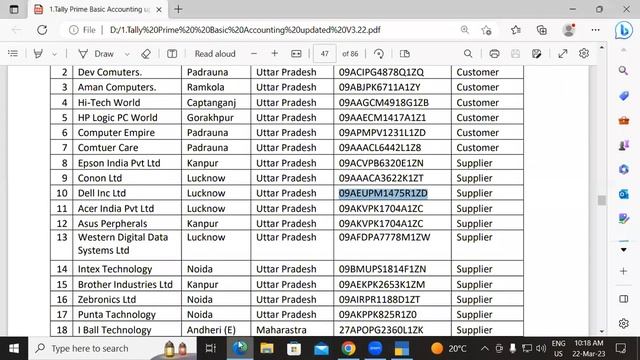Open the Collections panel
The image size is (640, 360).
[x=542, y=30]
